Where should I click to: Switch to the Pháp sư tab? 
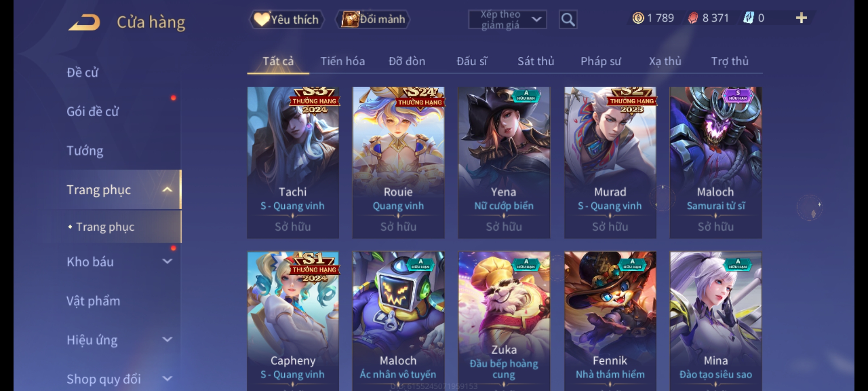(600, 61)
